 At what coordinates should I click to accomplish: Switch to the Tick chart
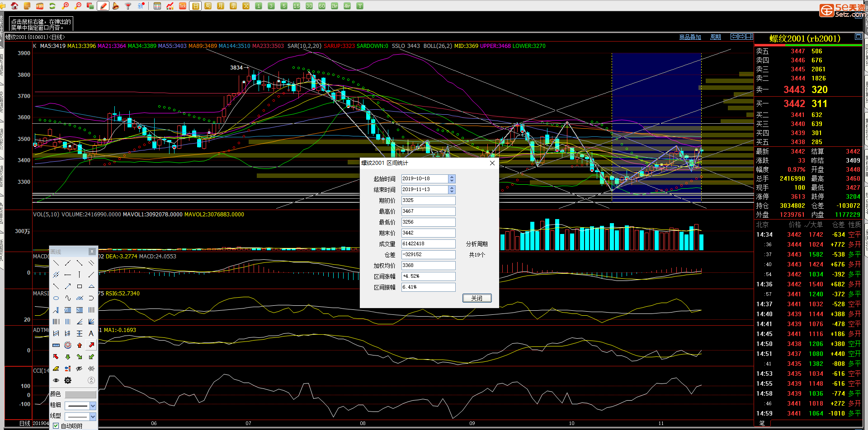(x=183, y=6)
